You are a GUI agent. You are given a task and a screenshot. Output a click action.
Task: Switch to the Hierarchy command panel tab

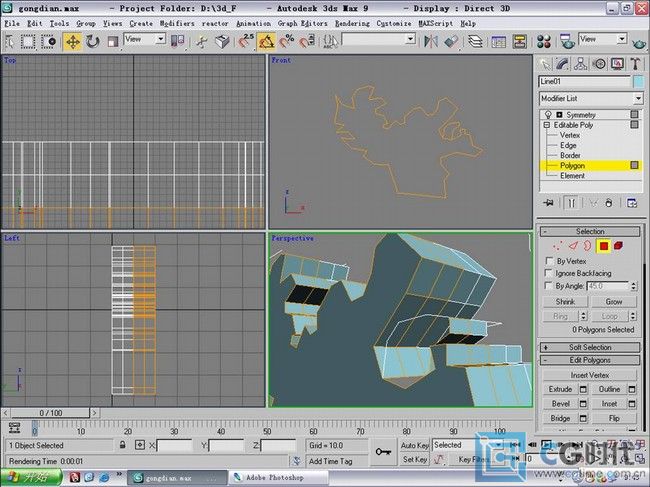[x=581, y=64]
